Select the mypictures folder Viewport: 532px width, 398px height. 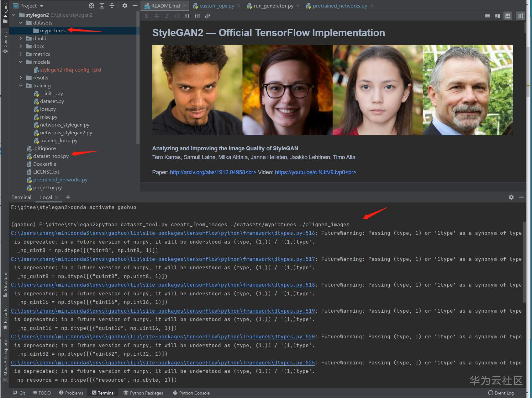[x=53, y=30]
